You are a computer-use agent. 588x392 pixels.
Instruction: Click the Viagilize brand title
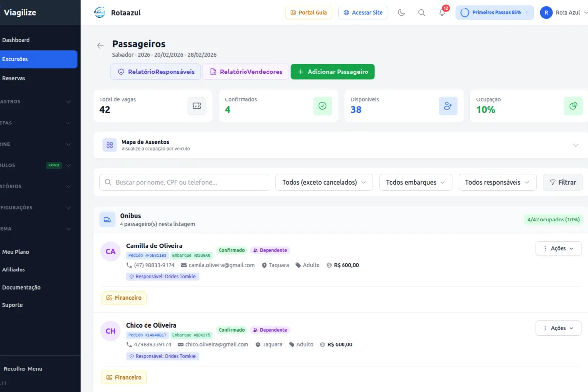pyautogui.click(x=20, y=13)
